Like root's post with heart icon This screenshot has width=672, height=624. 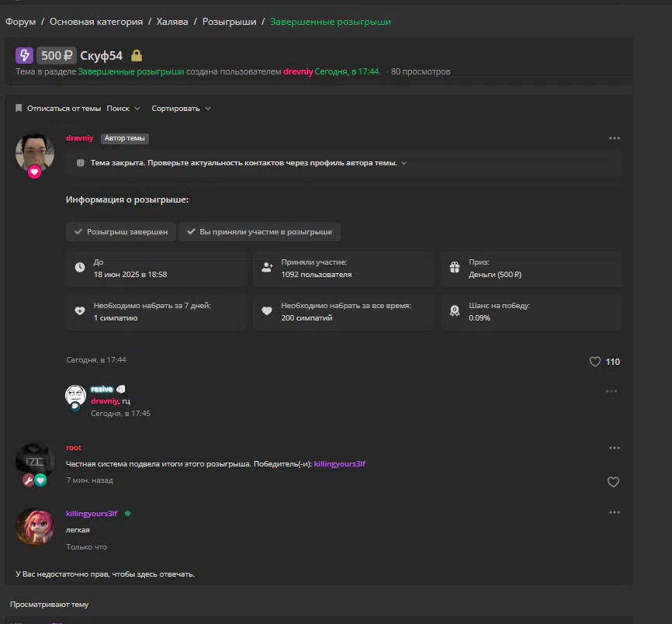point(613,482)
